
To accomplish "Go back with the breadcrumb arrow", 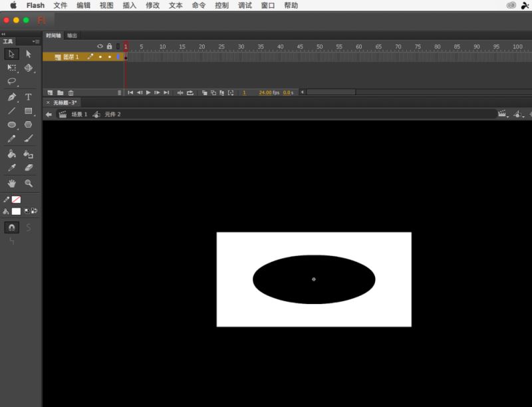I will click(x=49, y=114).
